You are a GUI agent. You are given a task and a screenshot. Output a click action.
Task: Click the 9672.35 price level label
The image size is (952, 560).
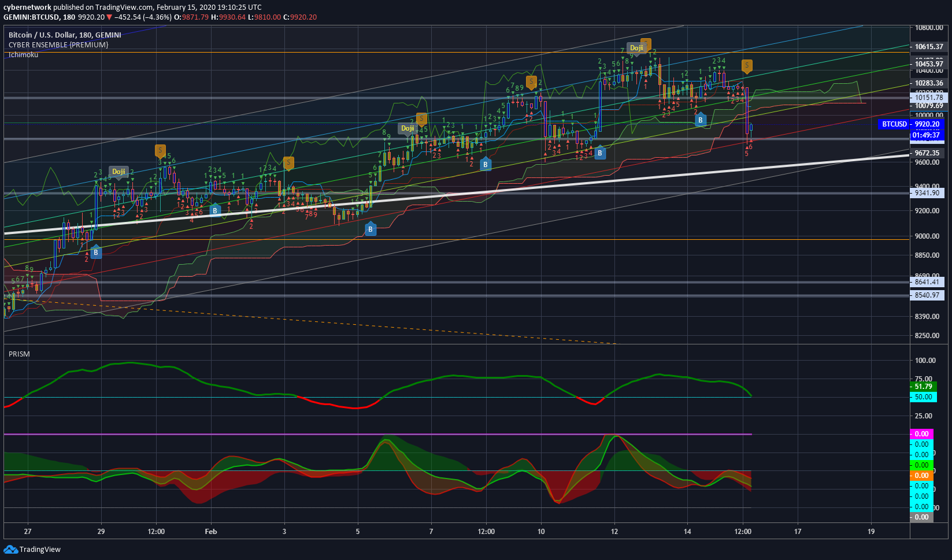point(927,153)
